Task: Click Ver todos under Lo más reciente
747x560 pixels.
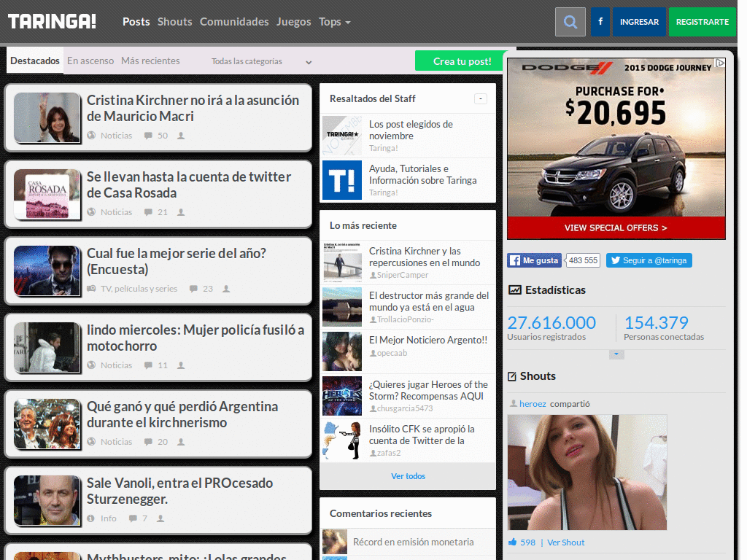Action: coord(408,476)
